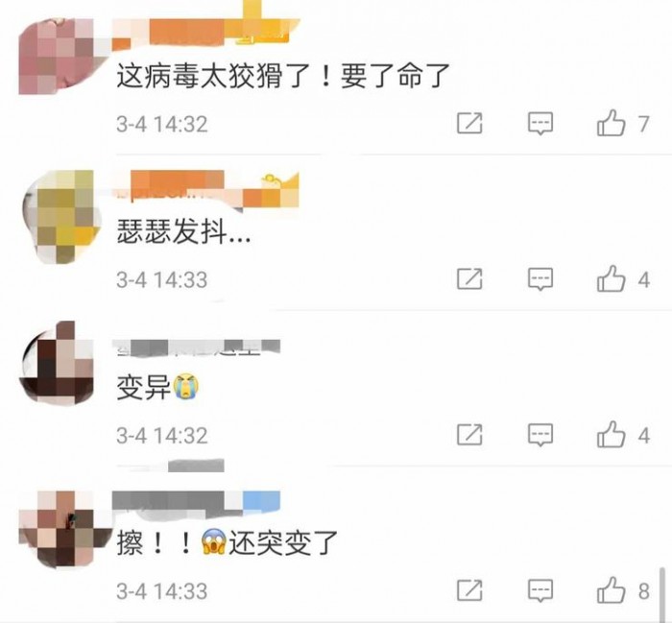Share the 还突变了 comment
Screen dimensions: 672x623
[x=469, y=590]
